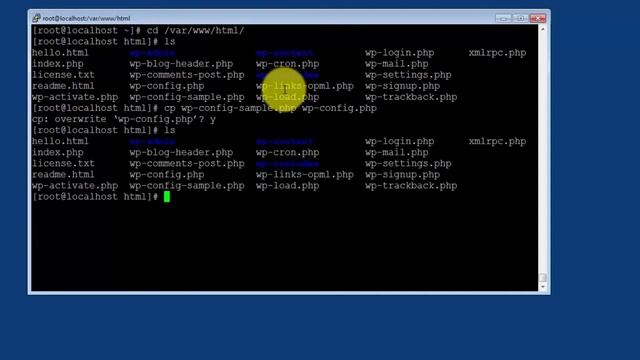The width and height of the screenshot is (640, 360).
Task: Click 'wp-trackback.php' in the second ls listing
Action: (411, 186)
